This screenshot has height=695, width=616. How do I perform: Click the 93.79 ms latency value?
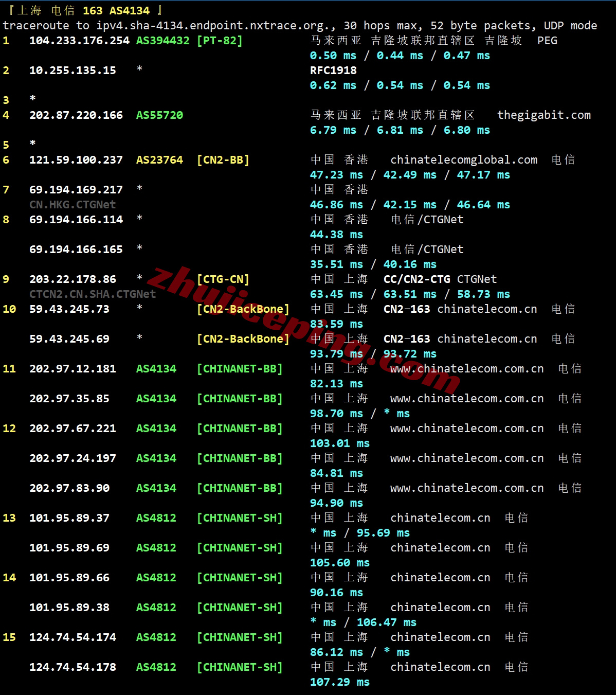pos(336,354)
